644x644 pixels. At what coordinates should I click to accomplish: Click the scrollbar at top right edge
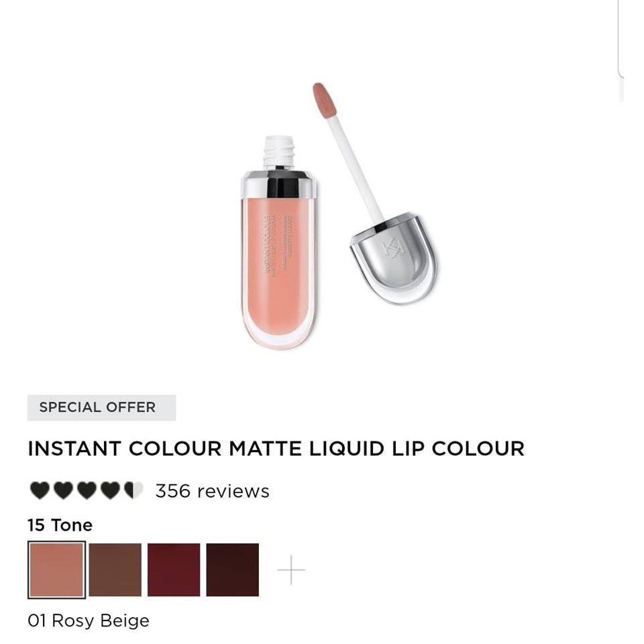click(621, 39)
